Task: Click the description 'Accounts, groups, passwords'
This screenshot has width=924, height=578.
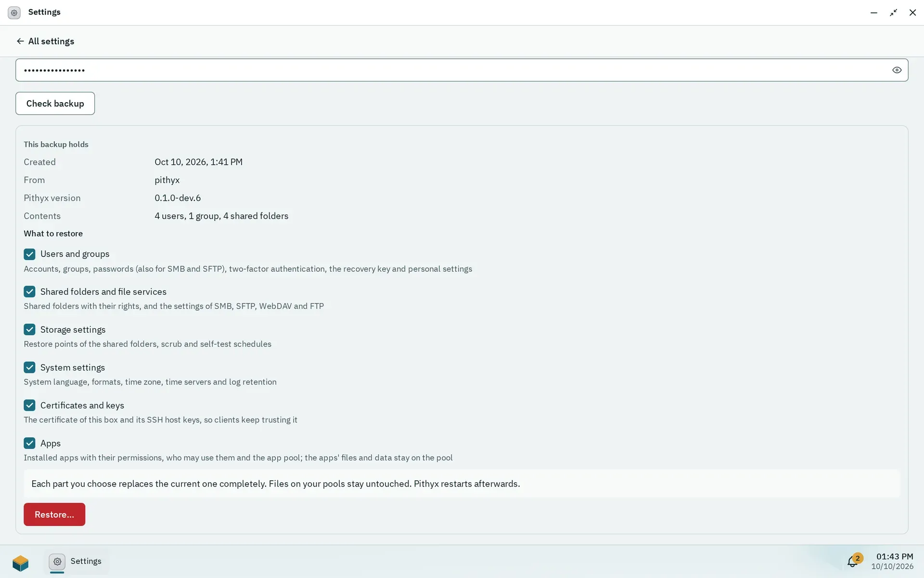Action: pyautogui.click(x=248, y=269)
